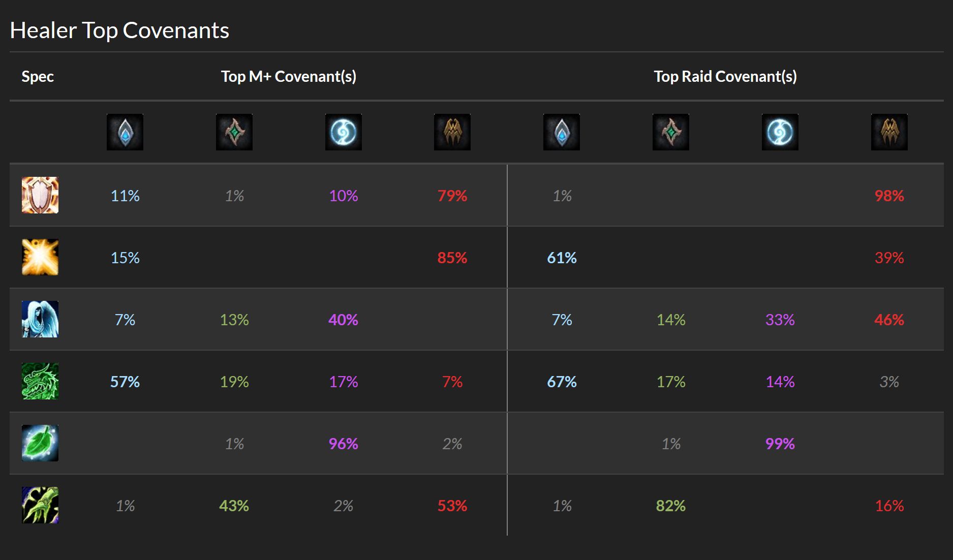Viewport: 953px width, 560px height.
Task: Select the Venthyr covenant icon under Raid
Action: point(889,132)
